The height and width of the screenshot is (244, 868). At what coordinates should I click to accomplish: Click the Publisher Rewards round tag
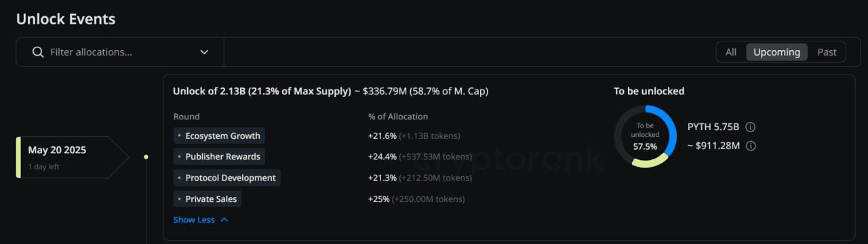pyautogui.click(x=219, y=157)
